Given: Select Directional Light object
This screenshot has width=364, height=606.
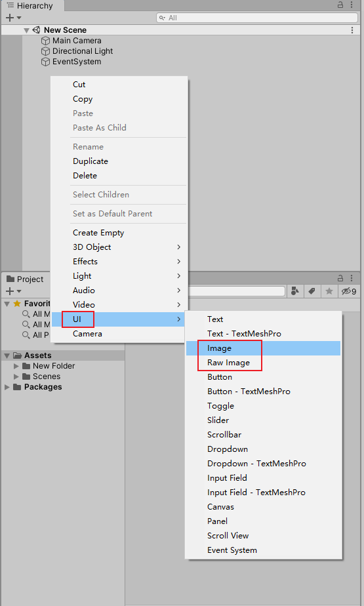Looking at the screenshot, I should tap(83, 51).
